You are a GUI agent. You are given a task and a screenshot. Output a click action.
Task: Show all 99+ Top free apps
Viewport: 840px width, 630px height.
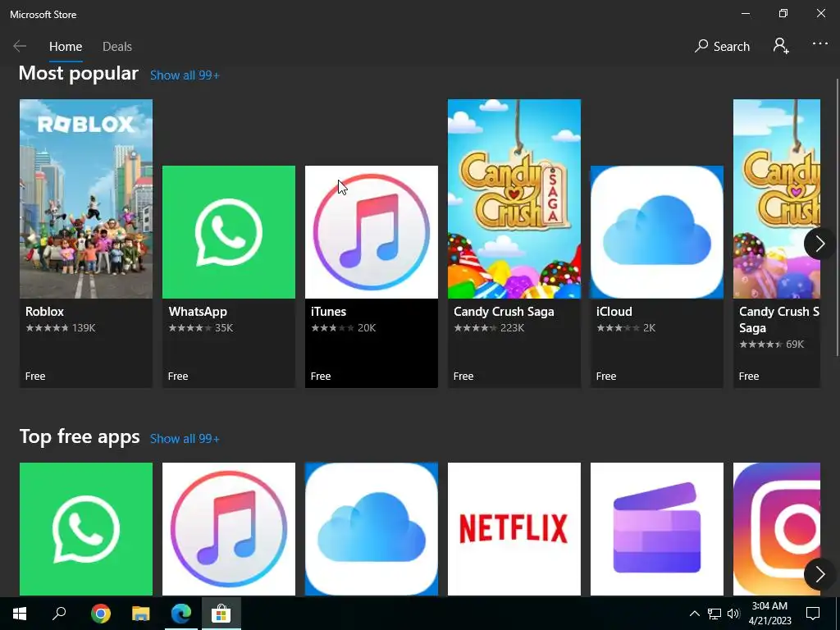pos(185,439)
